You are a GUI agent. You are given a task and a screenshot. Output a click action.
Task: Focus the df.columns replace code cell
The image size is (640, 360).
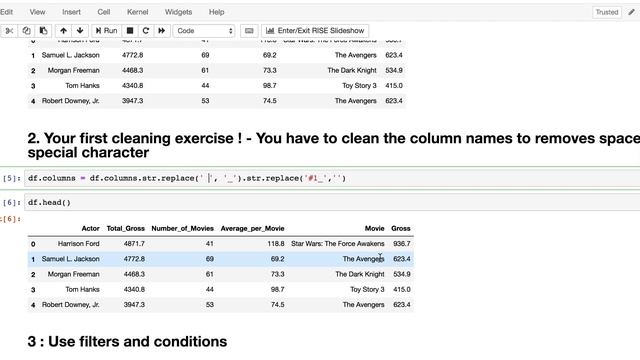[x=332, y=178]
